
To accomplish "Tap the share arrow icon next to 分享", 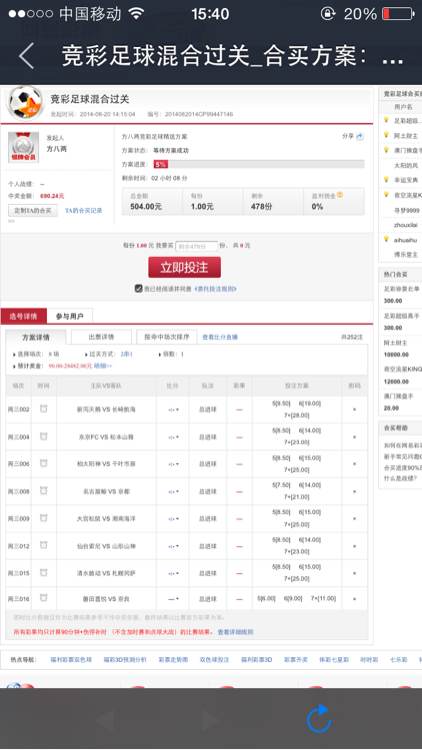I will point(360,136).
